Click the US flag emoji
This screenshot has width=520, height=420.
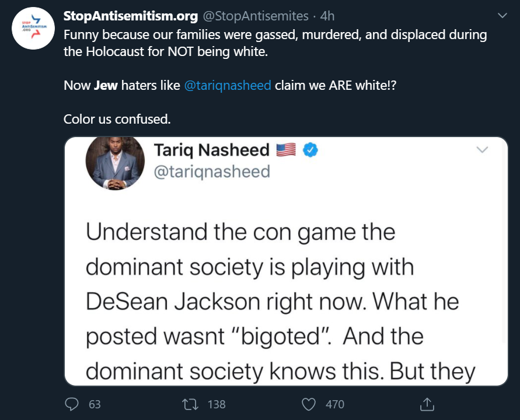(x=286, y=150)
